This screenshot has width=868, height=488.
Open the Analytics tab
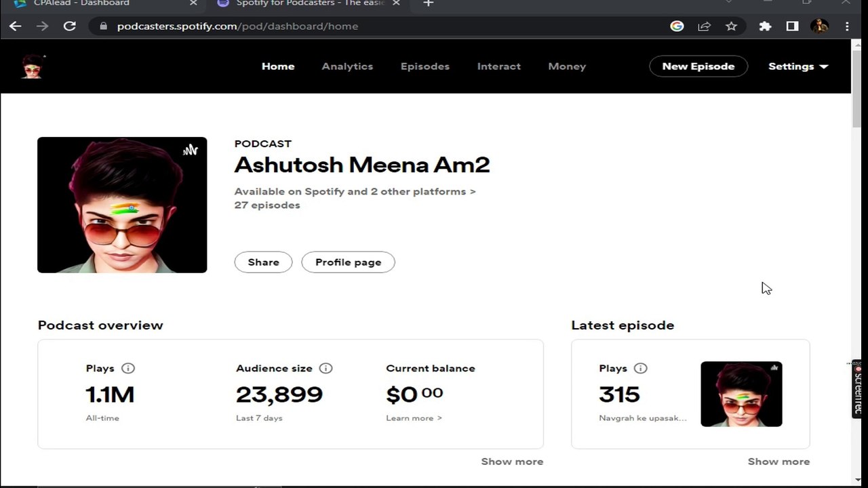tap(347, 66)
